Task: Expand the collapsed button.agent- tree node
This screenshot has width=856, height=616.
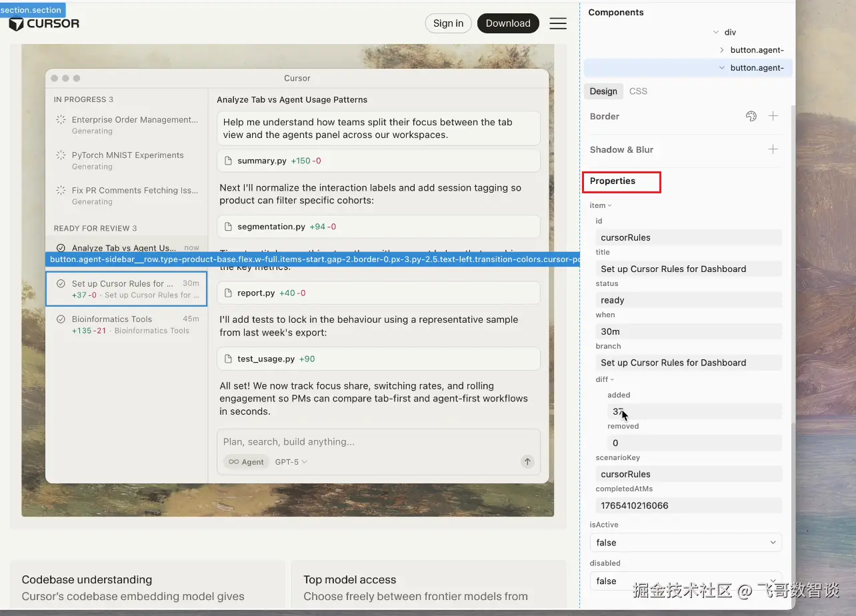Action: point(722,50)
